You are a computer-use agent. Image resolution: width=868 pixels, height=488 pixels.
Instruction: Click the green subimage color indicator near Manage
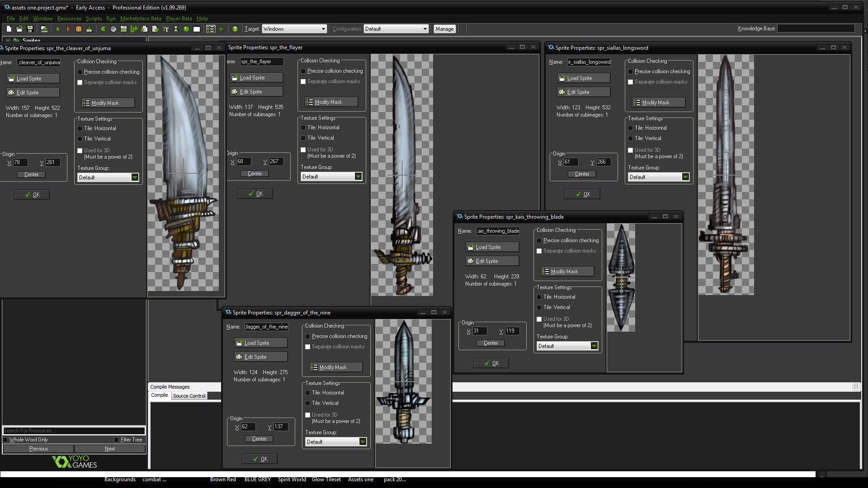click(185, 28)
